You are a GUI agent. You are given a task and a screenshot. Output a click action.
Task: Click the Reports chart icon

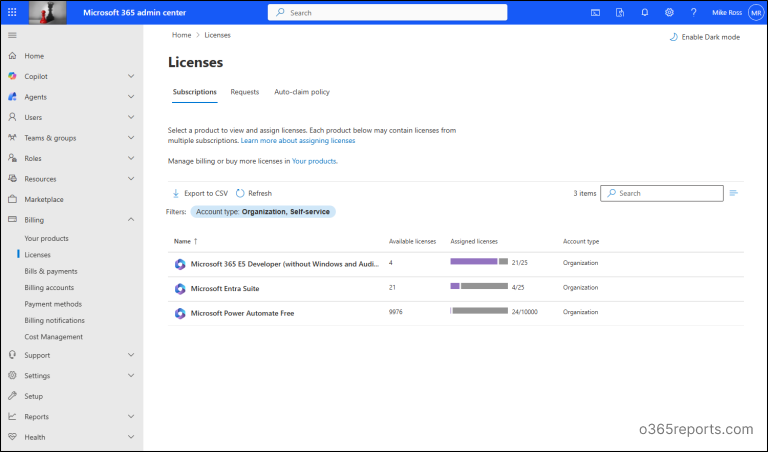[x=12, y=416]
